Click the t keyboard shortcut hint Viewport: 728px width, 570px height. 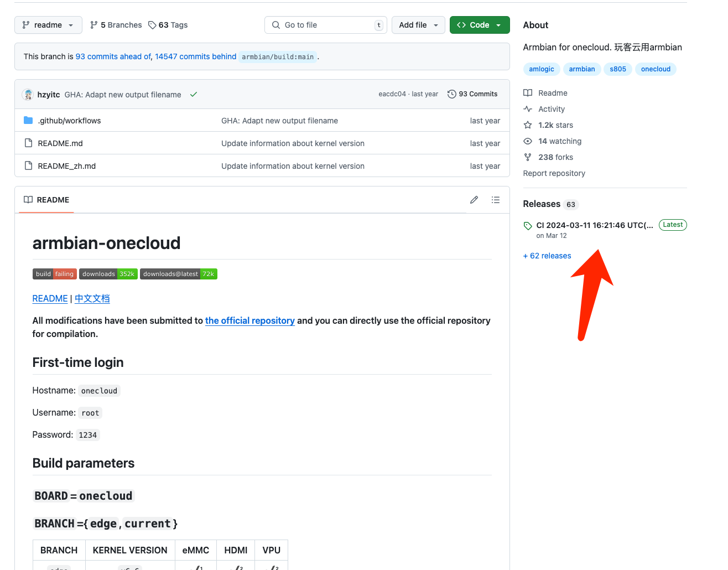pos(379,25)
